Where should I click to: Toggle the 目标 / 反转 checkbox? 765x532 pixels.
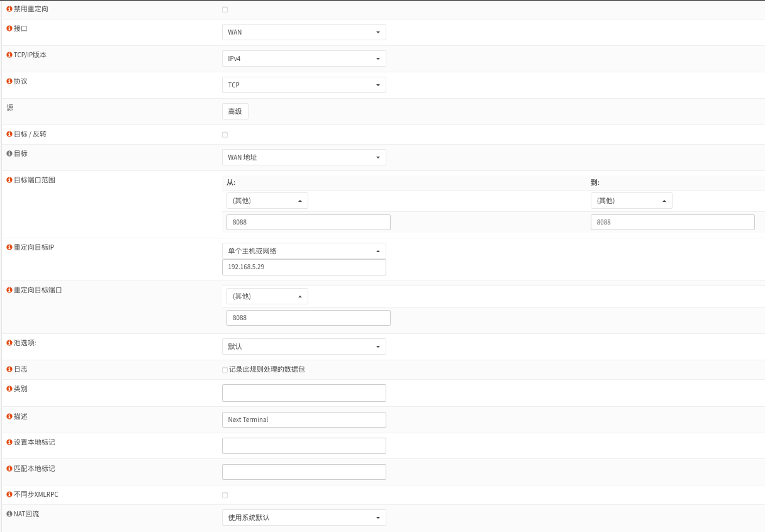[225, 135]
